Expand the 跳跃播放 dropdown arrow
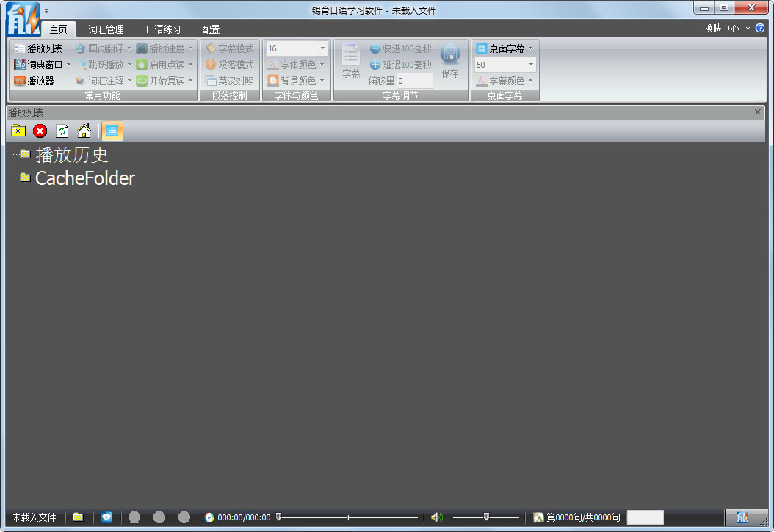The width and height of the screenshot is (774, 532). pyautogui.click(x=130, y=65)
